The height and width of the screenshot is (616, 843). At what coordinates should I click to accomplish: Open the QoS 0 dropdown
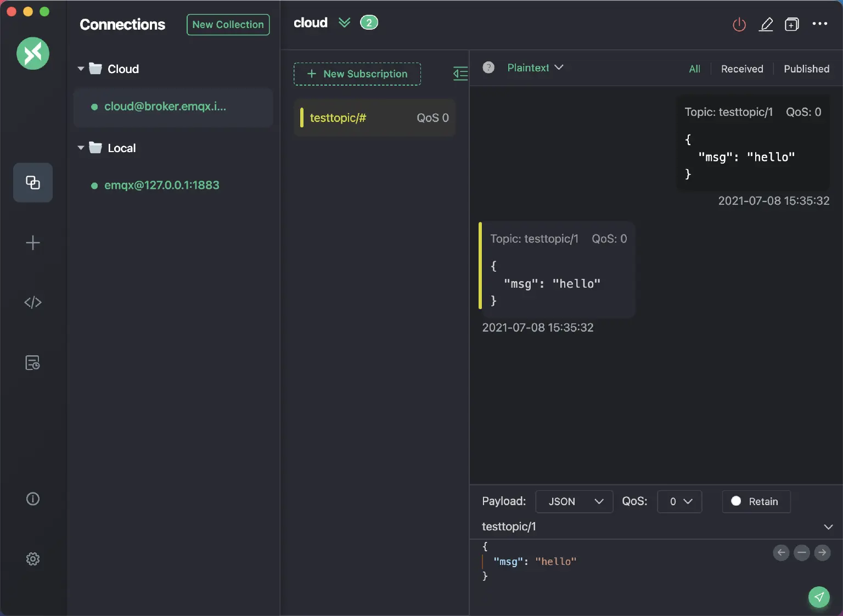679,501
